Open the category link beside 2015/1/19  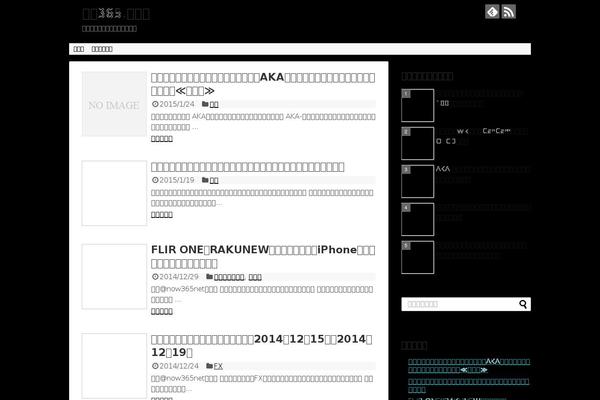[x=214, y=180]
